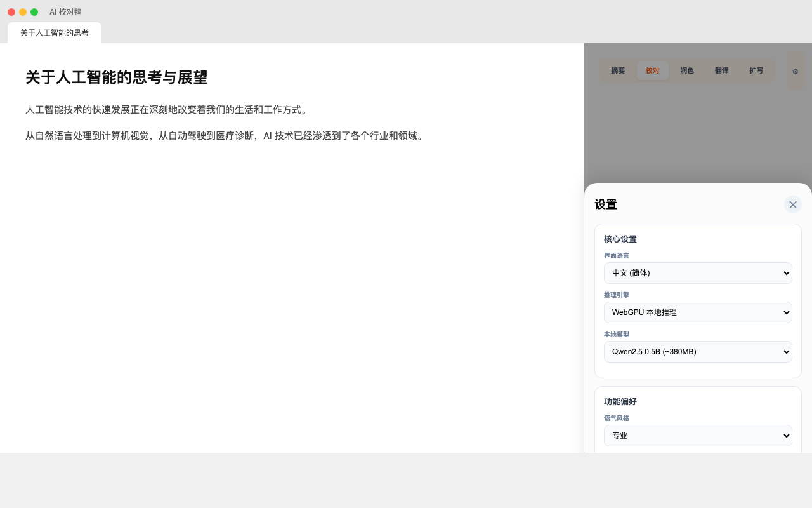Click the 功能偏好 section heading
812x508 pixels.
pos(620,402)
